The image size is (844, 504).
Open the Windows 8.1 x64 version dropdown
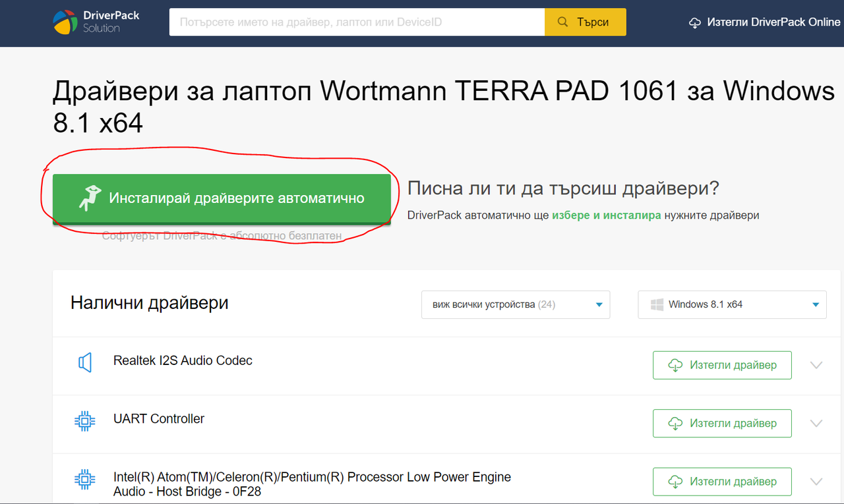(732, 304)
